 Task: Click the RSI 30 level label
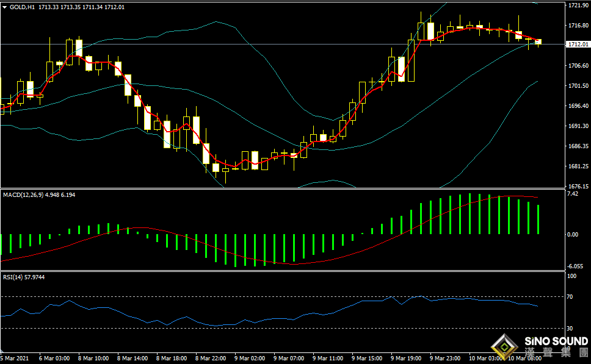[569, 328]
